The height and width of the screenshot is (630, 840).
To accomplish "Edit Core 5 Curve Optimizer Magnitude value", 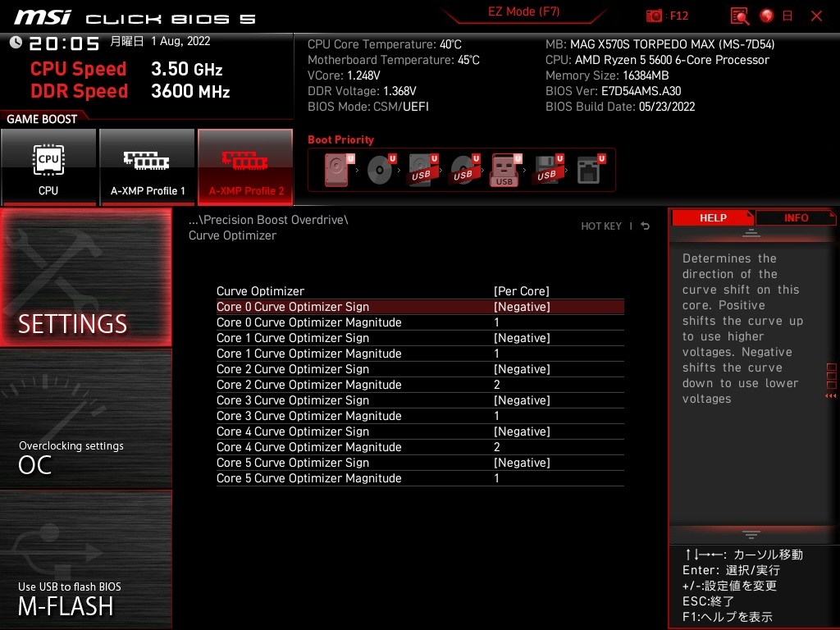I will [x=496, y=478].
